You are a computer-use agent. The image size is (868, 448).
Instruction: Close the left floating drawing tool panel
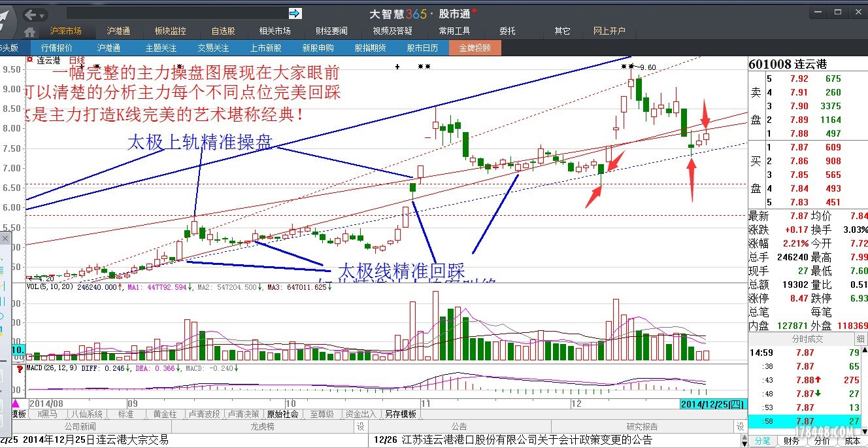[x=7, y=238]
